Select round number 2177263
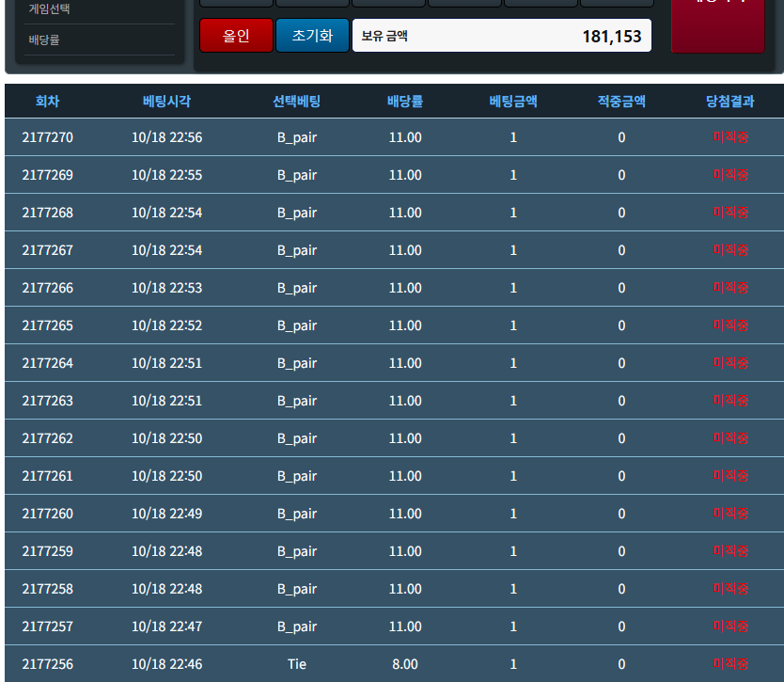 [x=48, y=401]
